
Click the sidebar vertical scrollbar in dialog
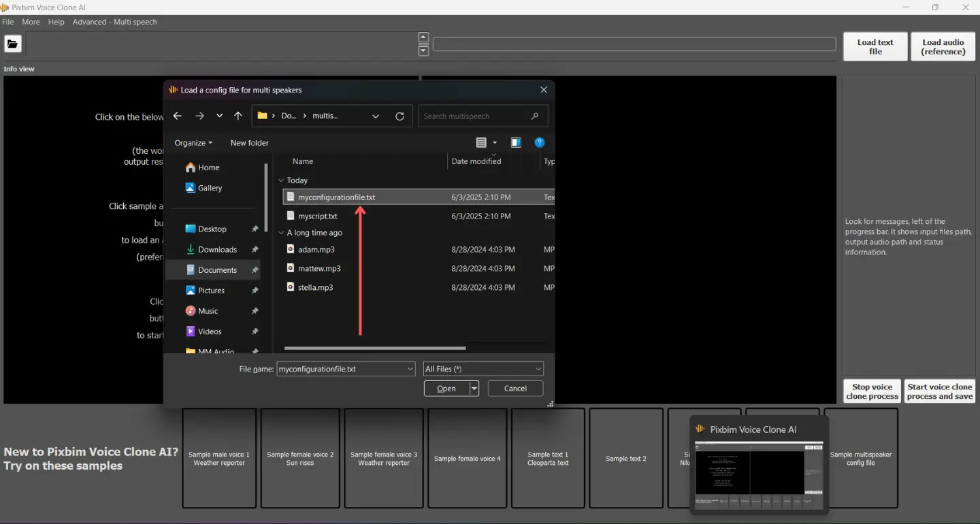click(266, 197)
